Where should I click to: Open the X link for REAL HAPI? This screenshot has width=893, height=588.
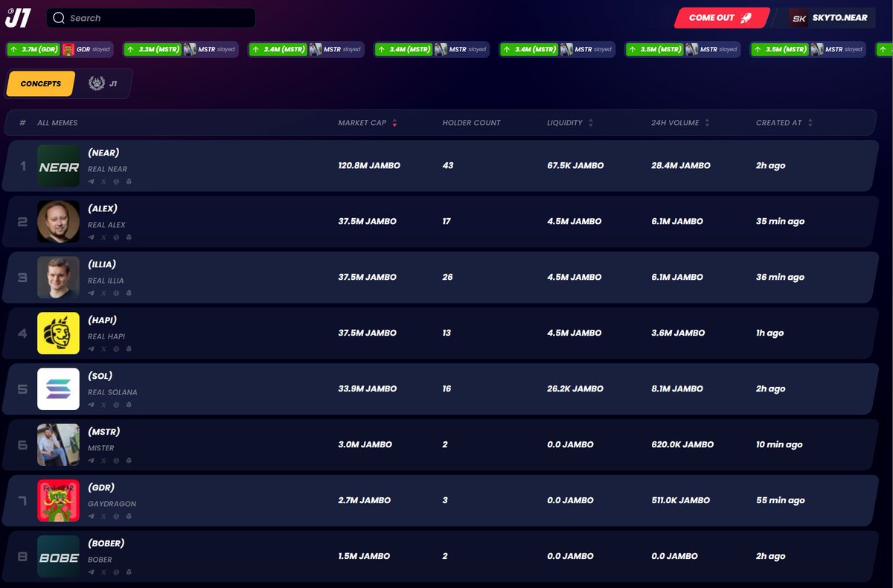pyautogui.click(x=103, y=349)
